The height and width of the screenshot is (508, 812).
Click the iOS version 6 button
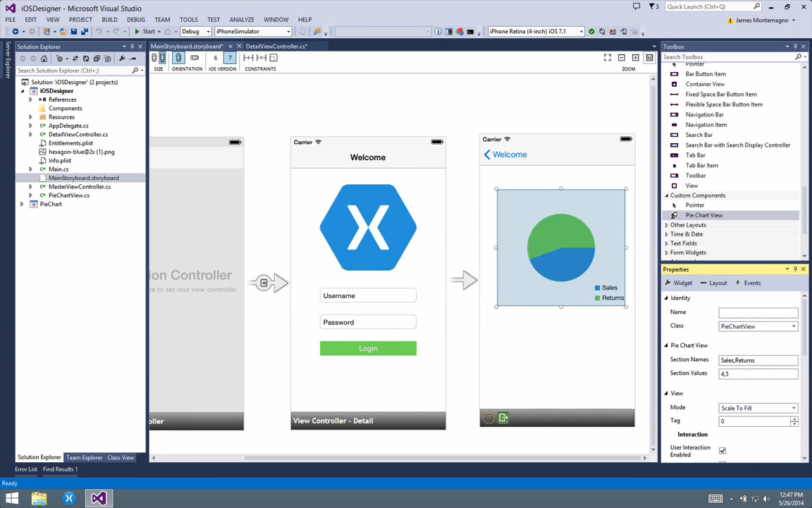216,58
